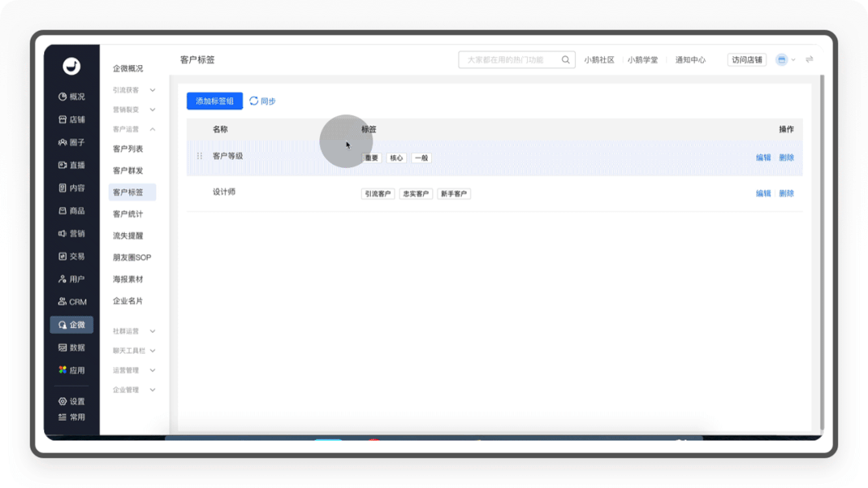868x488 pixels.
Task: Click the 添加标签组 button
Action: pyautogui.click(x=214, y=100)
